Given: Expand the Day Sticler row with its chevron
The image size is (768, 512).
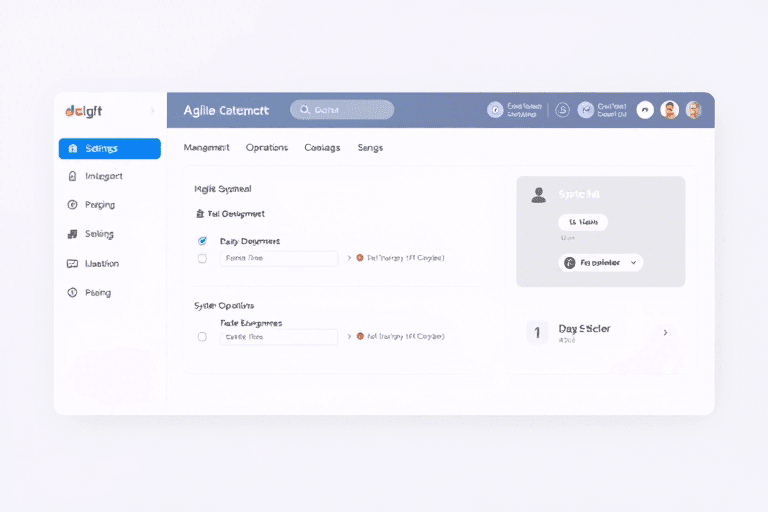Looking at the screenshot, I should [666, 332].
